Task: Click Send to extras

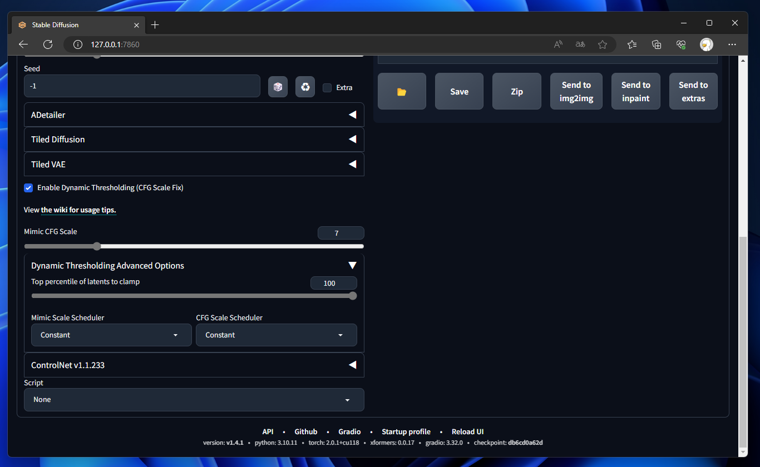Action: 693,91
